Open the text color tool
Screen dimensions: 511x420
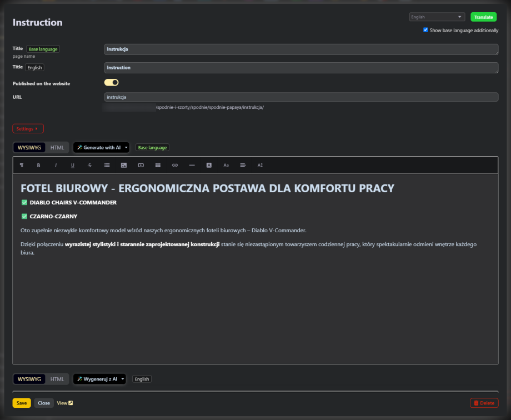(209, 166)
